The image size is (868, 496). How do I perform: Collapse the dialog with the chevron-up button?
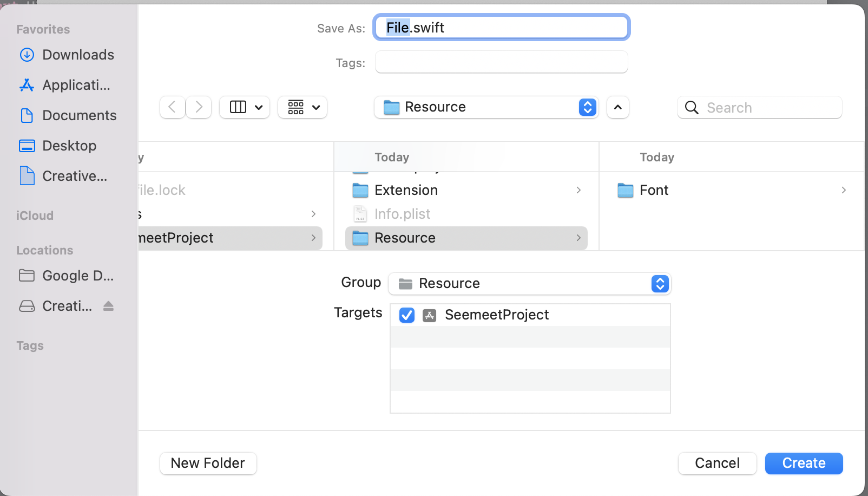click(x=617, y=107)
